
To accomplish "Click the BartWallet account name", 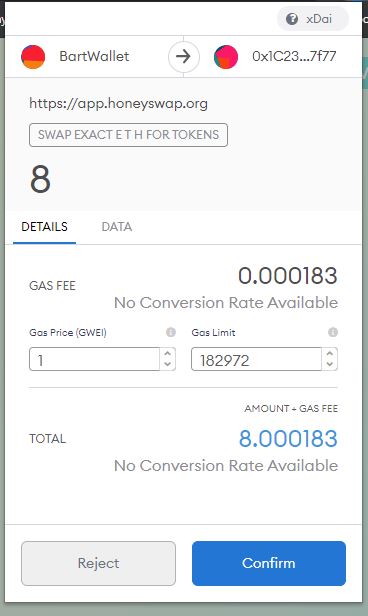I will click(x=94, y=56).
